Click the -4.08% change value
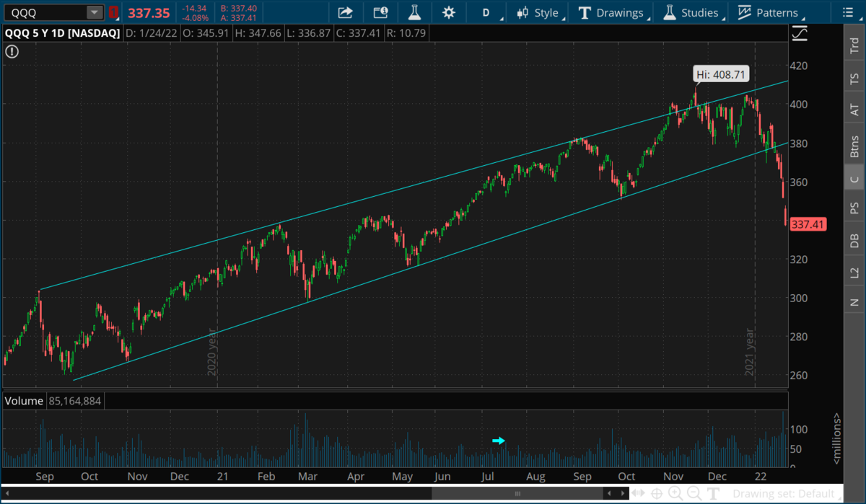 [195, 17]
